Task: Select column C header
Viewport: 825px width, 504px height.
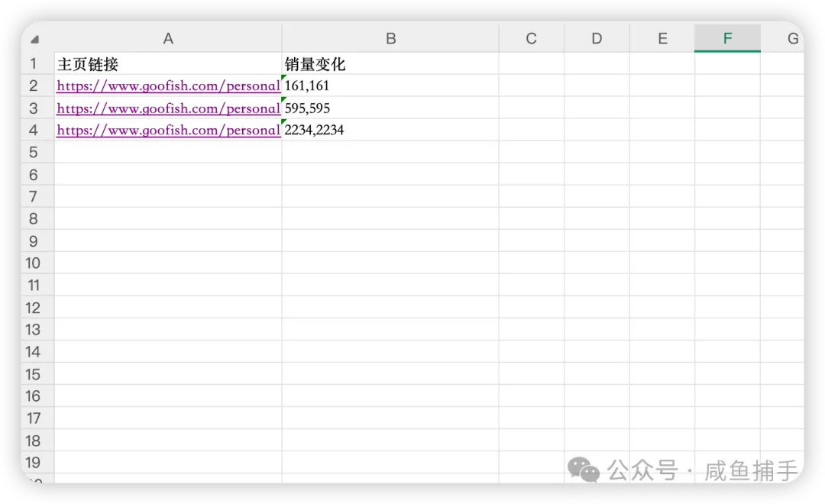Action: click(532, 38)
